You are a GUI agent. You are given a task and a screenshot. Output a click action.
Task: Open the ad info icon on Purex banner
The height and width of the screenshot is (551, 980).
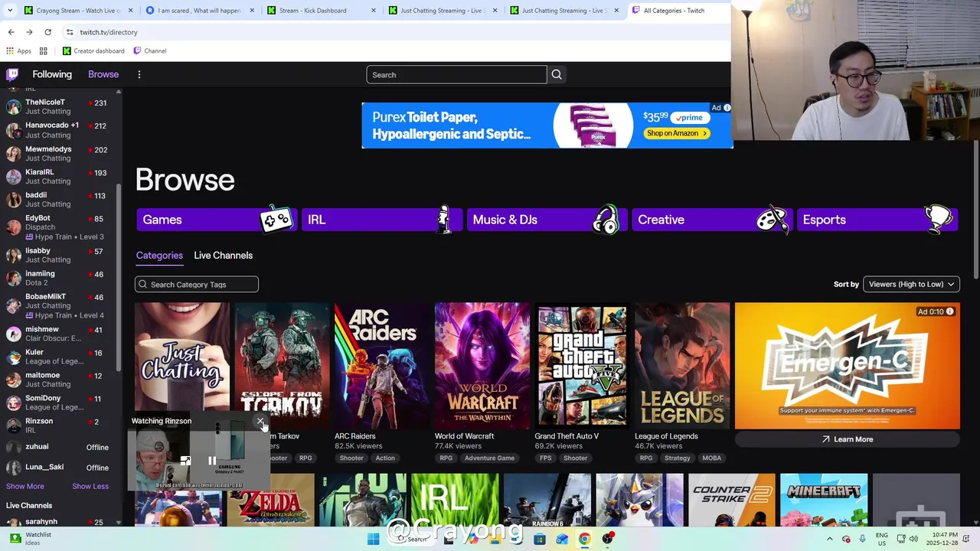point(727,108)
